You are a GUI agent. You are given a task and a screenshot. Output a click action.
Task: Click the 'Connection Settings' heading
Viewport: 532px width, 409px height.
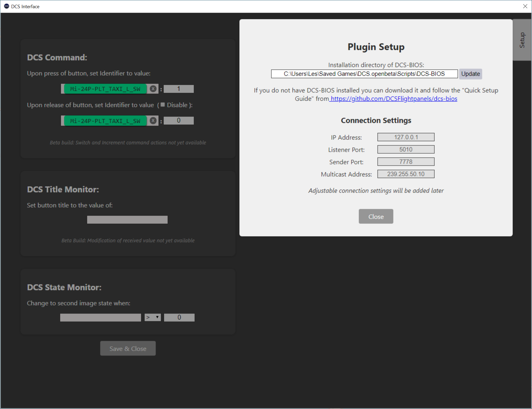click(x=376, y=120)
